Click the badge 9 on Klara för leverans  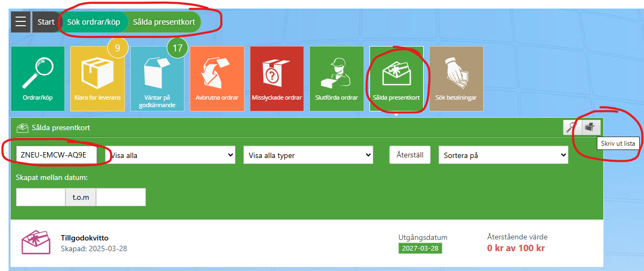pos(118,48)
